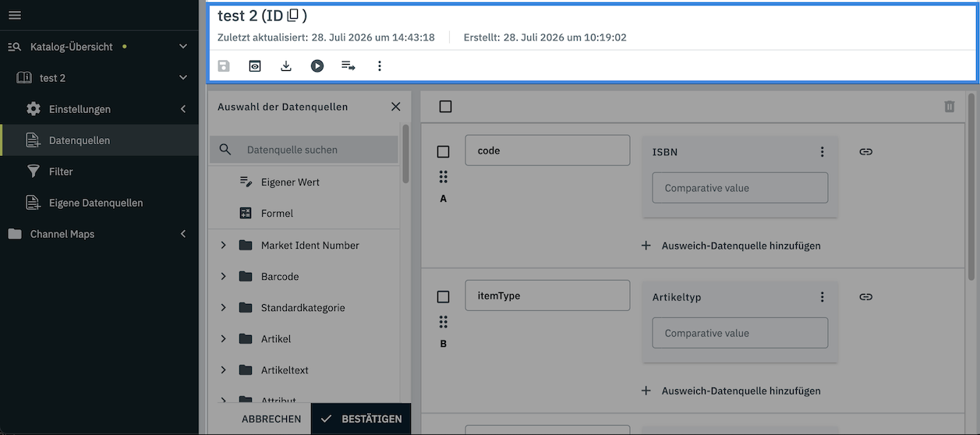Click the Eigene Datenquellen document icon
The image size is (980, 435).
34,203
